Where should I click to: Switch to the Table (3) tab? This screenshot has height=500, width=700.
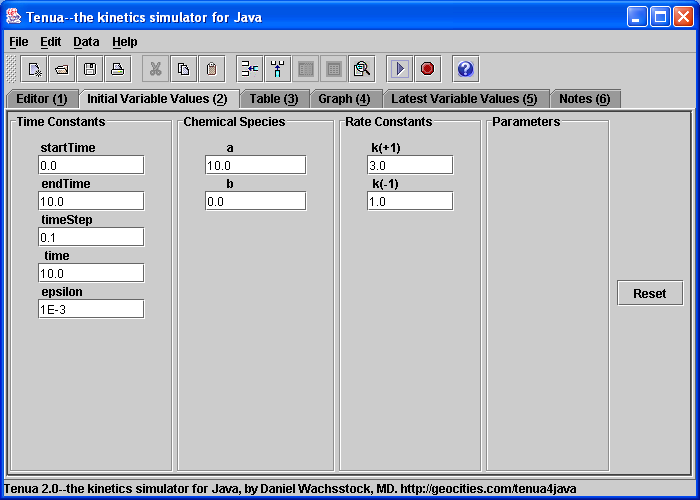pos(274,99)
